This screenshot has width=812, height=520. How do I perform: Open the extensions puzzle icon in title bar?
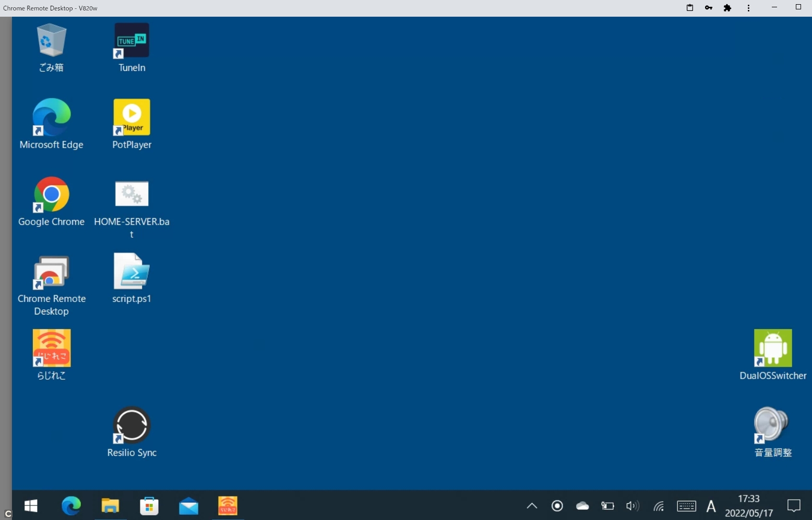pos(727,8)
